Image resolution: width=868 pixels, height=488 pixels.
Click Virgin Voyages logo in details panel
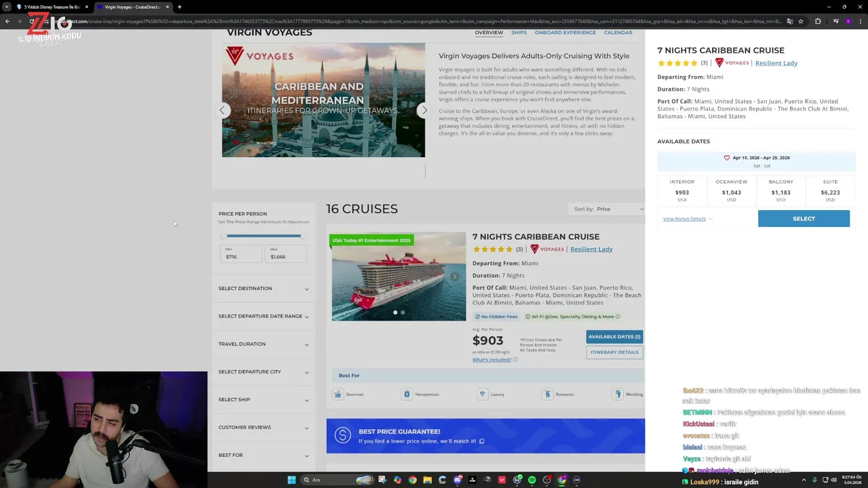732,63
